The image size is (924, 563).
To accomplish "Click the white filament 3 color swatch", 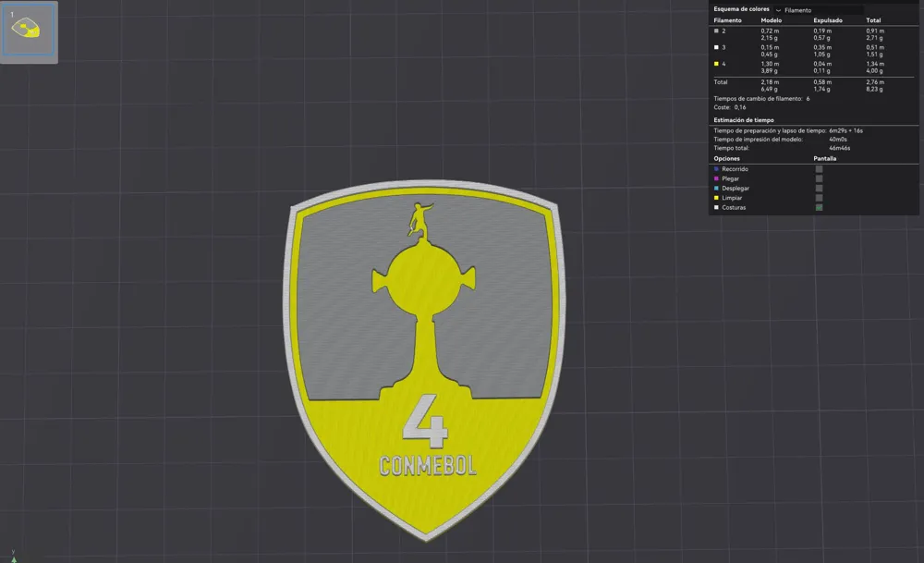I will click(x=717, y=47).
